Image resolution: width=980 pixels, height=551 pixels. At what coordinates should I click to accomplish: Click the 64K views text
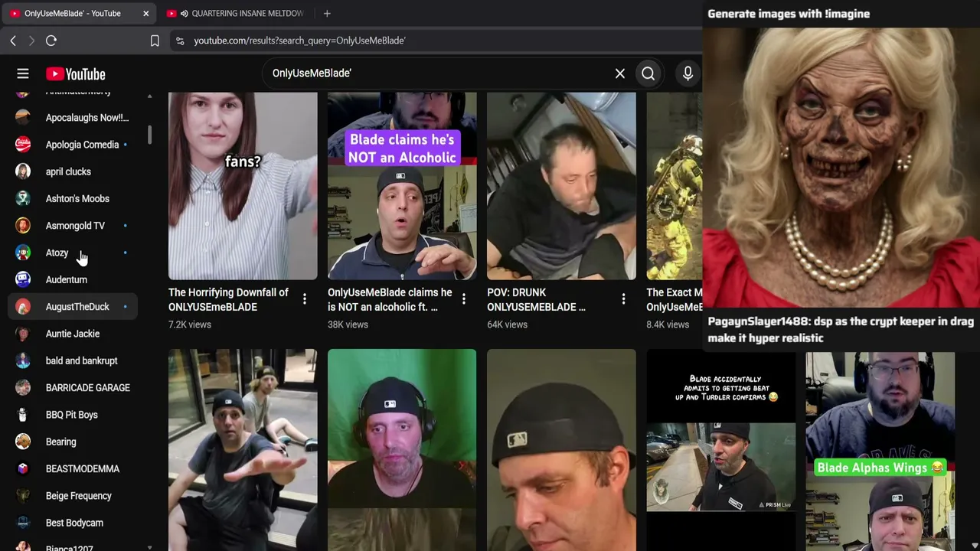point(507,324)
